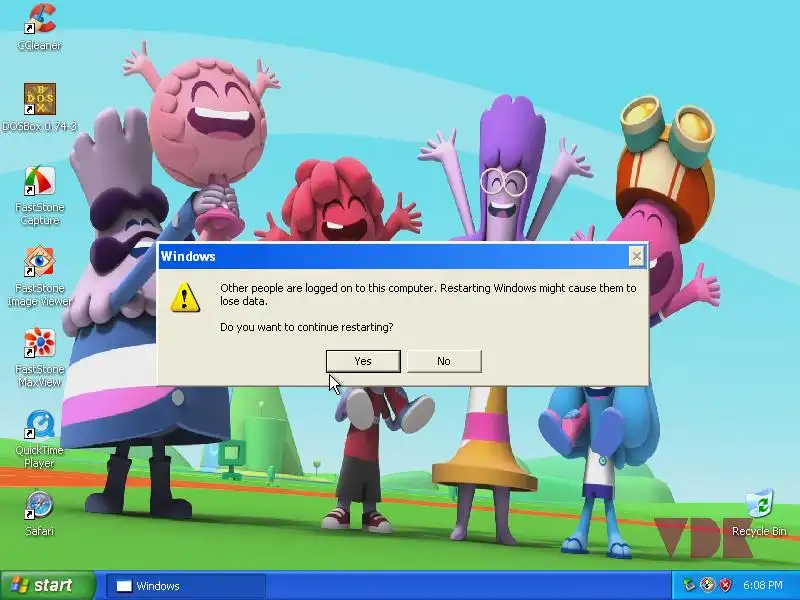Open the Start menu

click(47, 585)
